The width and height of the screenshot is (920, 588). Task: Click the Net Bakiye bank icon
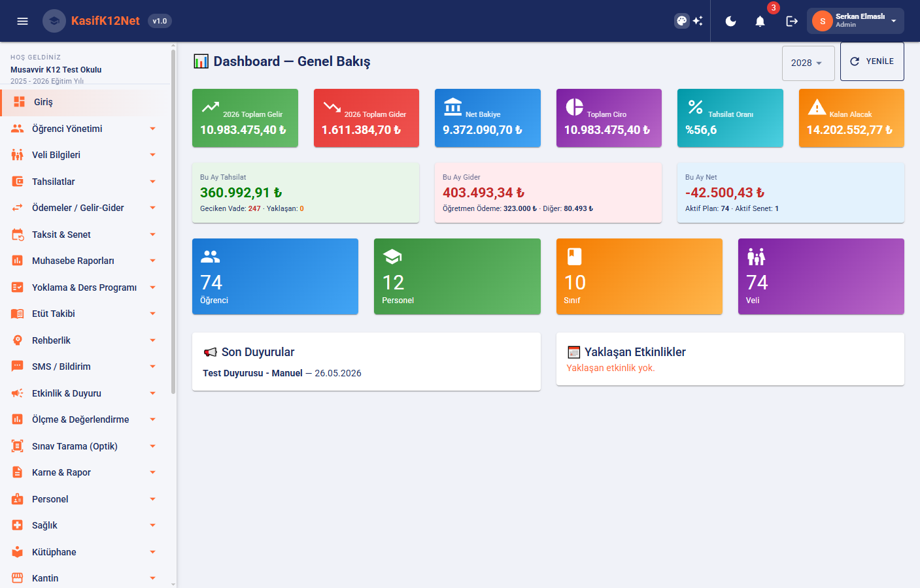453,106
